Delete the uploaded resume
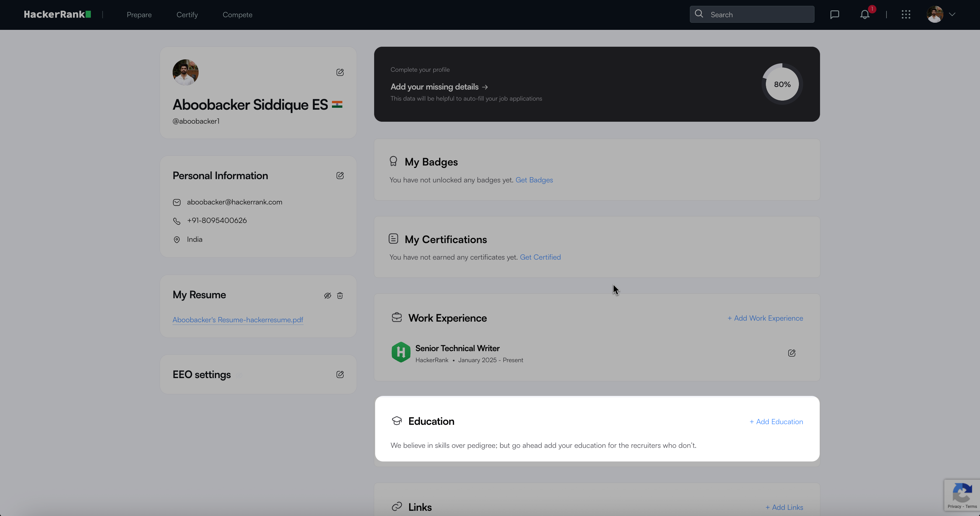 (340, 296)
